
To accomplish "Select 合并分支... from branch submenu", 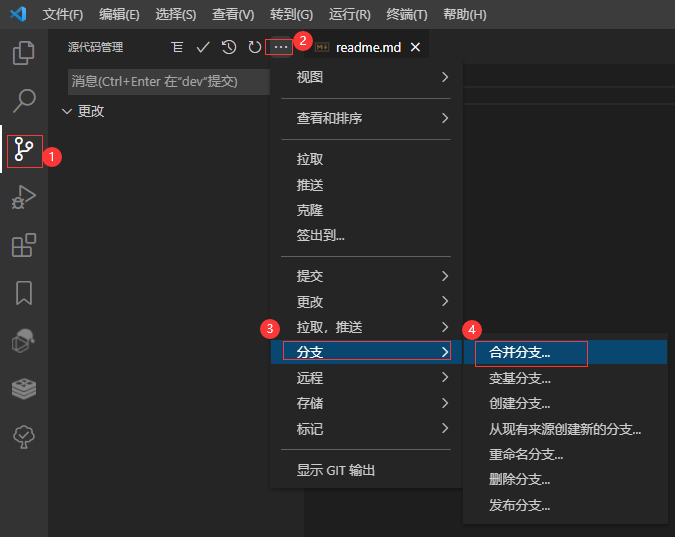I will coord(520,352).
